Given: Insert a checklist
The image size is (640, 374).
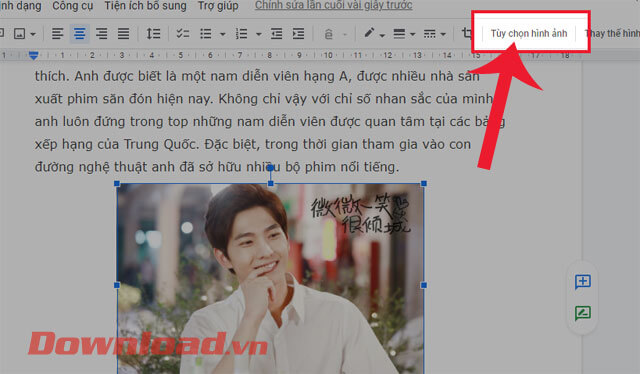Looking at the screenshot, I should (182, 33).
